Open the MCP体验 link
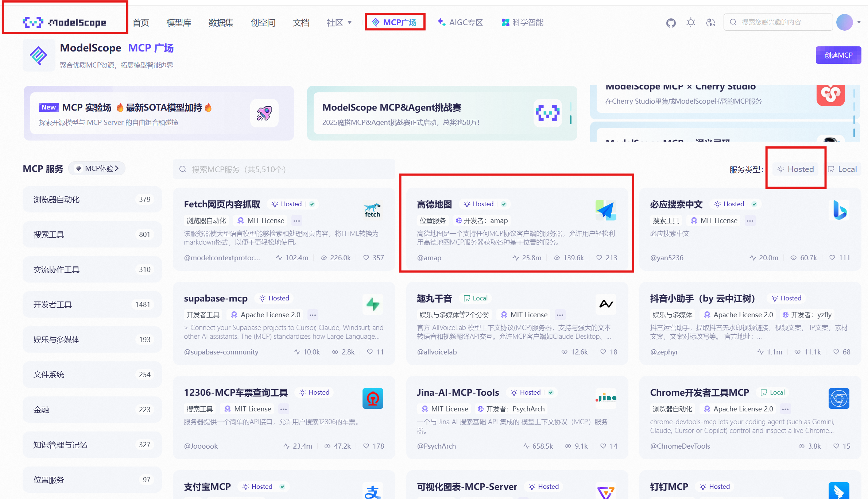 click(97, 168)
